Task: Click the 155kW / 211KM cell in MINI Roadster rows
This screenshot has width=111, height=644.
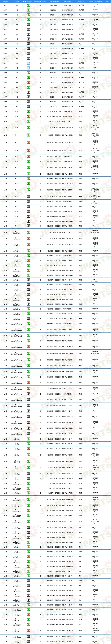Action: pos(67,631)
